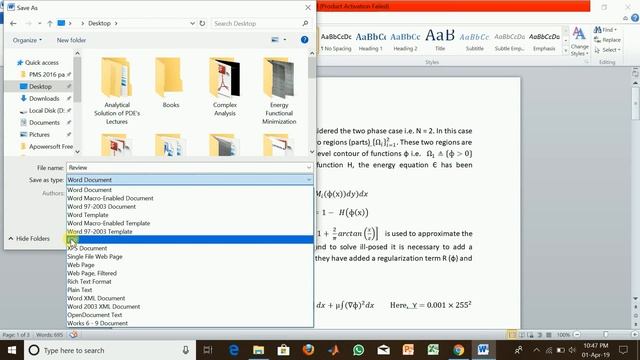Open the address bar history dropdown
The width and height of the screenshot is (640, 360).
point(192,24)
